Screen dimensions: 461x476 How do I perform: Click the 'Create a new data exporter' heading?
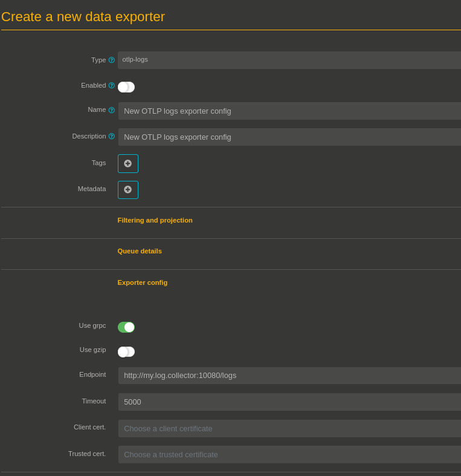tap(83, 17)
